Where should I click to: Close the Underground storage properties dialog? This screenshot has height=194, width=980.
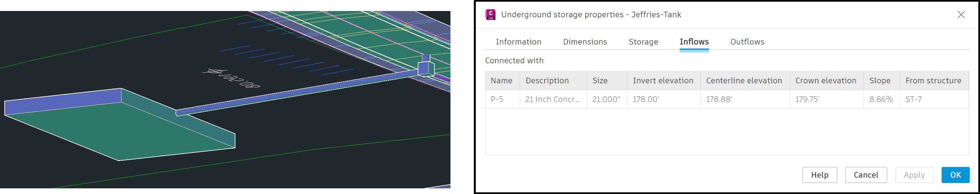pyautogui.click(x=961, y=15)
